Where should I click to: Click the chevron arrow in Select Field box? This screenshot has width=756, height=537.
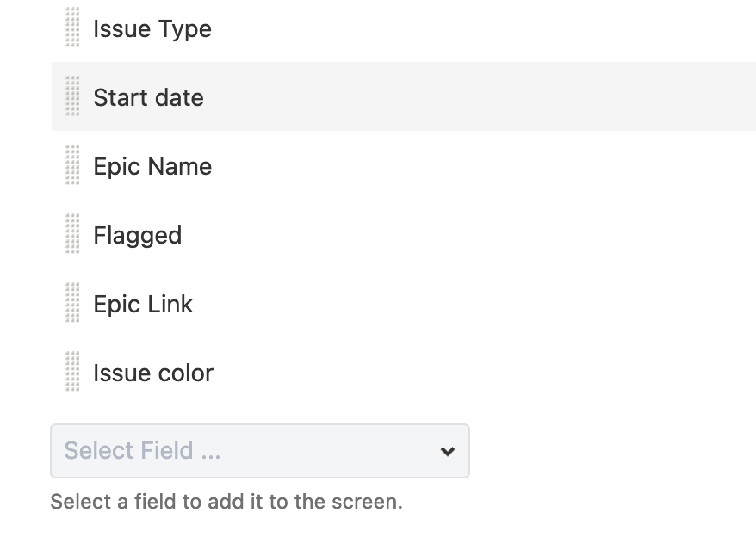click(447, 451)
